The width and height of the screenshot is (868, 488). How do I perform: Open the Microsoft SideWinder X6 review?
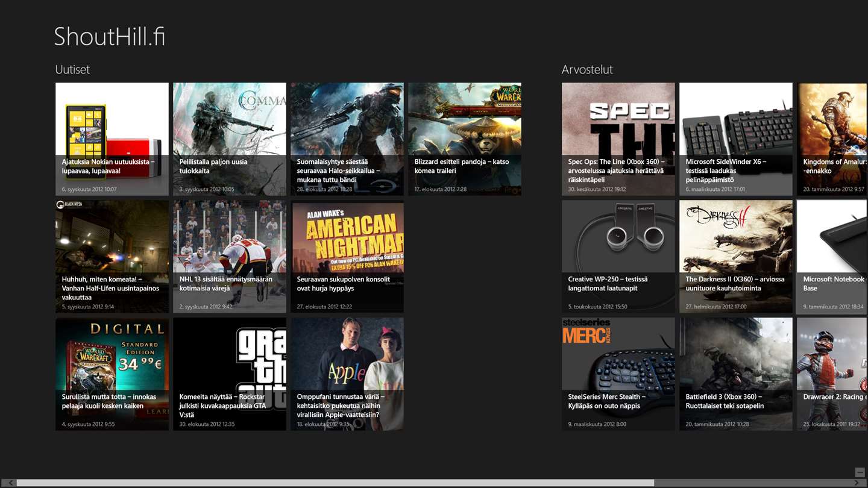pyautogui.click(x=736, y=139)
